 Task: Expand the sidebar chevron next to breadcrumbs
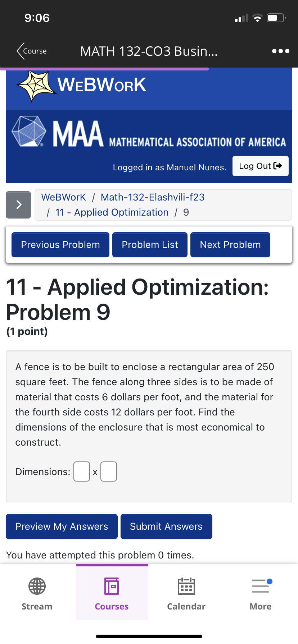18,204
